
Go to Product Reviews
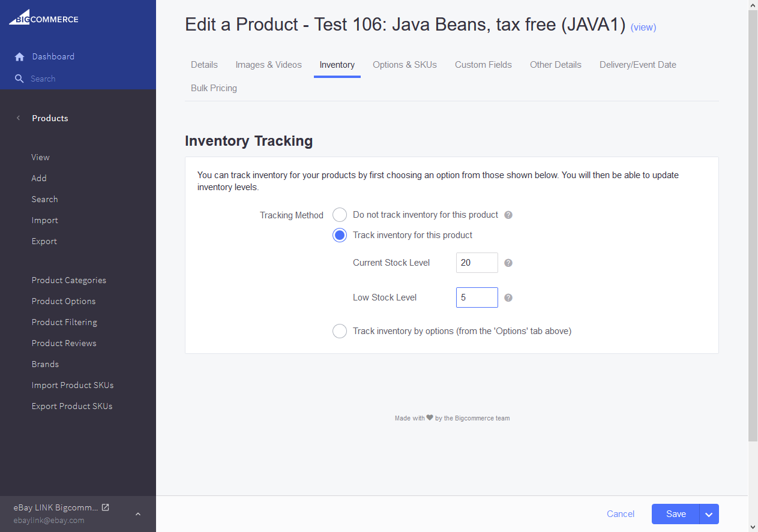point(64,343)
